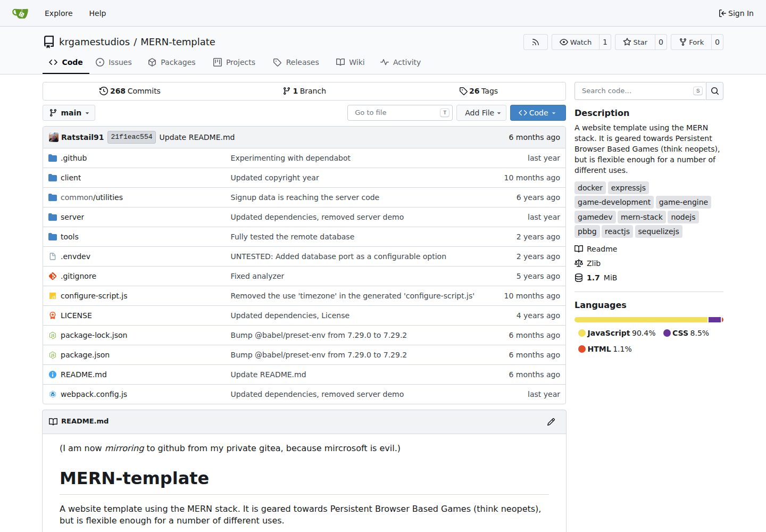This screenshot has height=532, width=766.
Task: Click the .gitignore git file icon
Action: coord(53,276)
